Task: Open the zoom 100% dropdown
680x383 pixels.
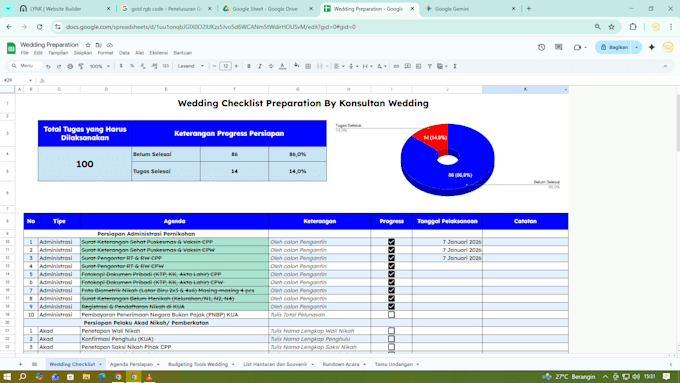Action: 99,66
